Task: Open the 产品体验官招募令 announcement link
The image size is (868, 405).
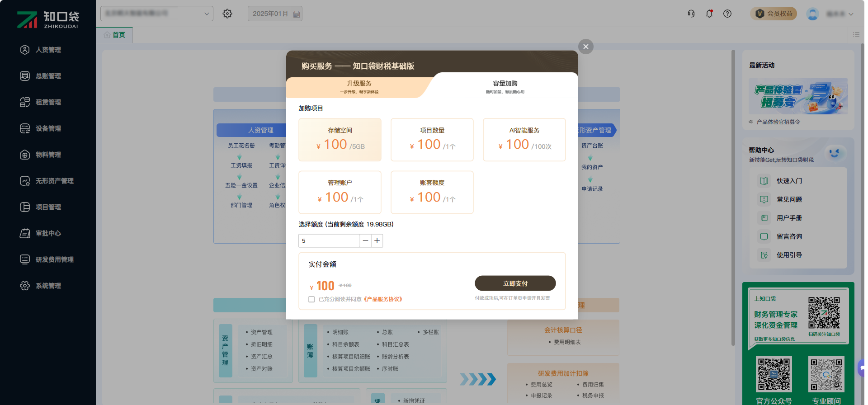Action: pos(778,122)
